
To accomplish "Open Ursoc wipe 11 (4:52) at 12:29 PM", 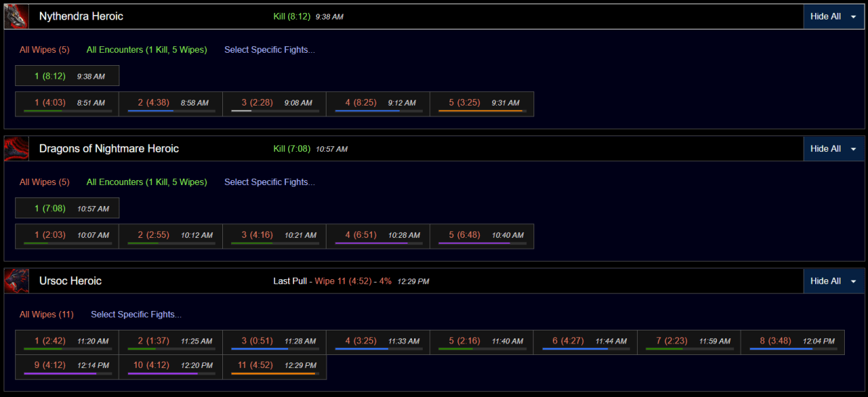I will pyautogui.click(x=274, y=367).
